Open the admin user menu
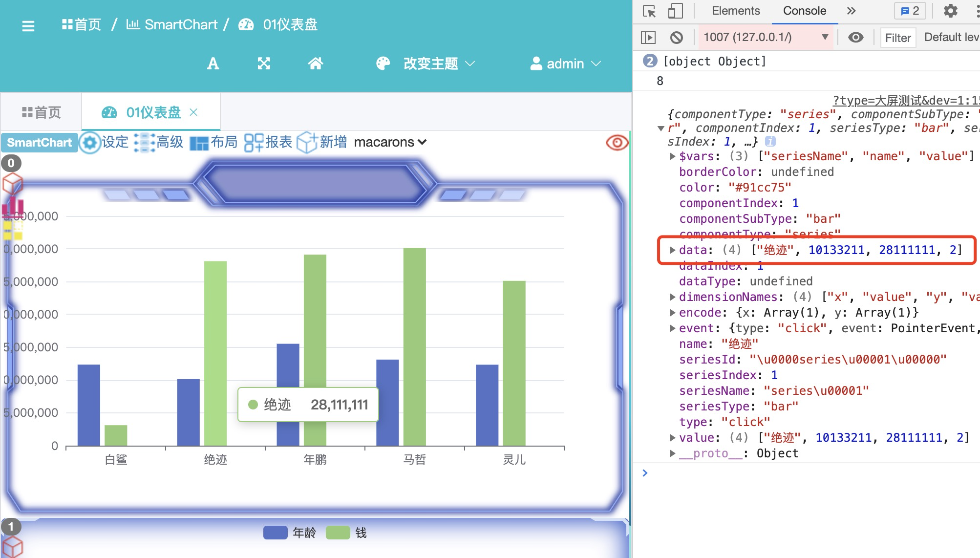The image size is (980, 558). [565, 64]
